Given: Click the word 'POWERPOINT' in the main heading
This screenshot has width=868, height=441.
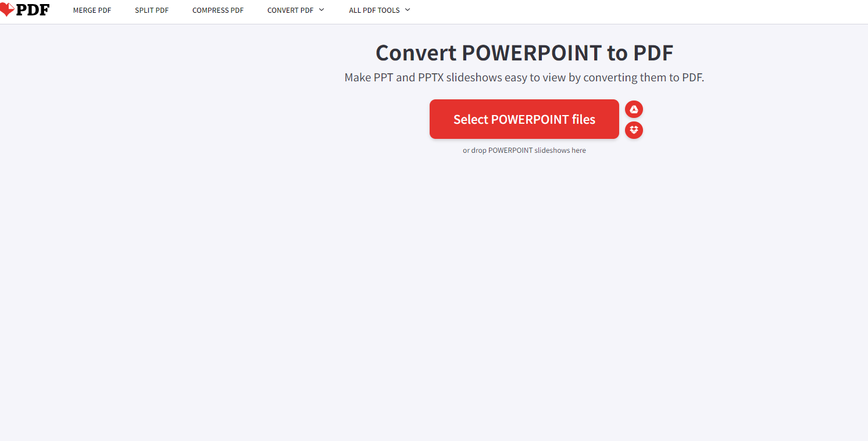Looking at the screenshot, I should point(531,53).
